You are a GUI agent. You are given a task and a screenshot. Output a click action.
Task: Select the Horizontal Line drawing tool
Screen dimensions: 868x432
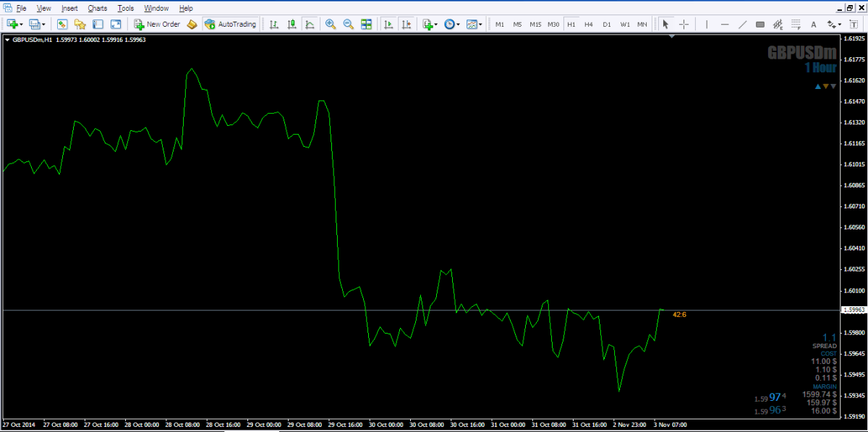tap(725, 24)
